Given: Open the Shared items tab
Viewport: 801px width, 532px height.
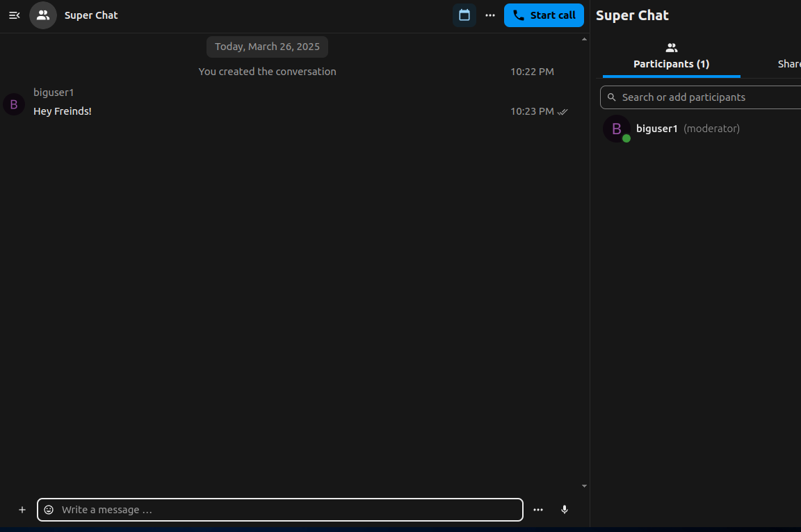Looking at the screenshot, I should [x=789, y=63].
